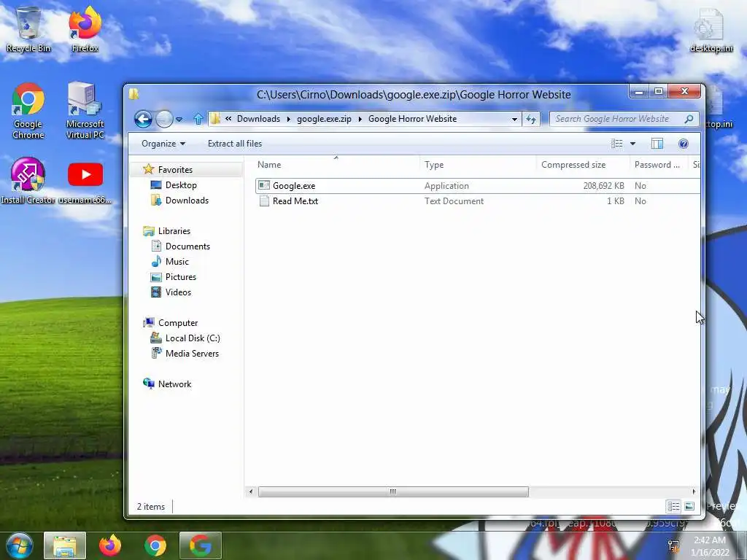
Task: Open the Documents library
Action: click(x=187, y=246)
